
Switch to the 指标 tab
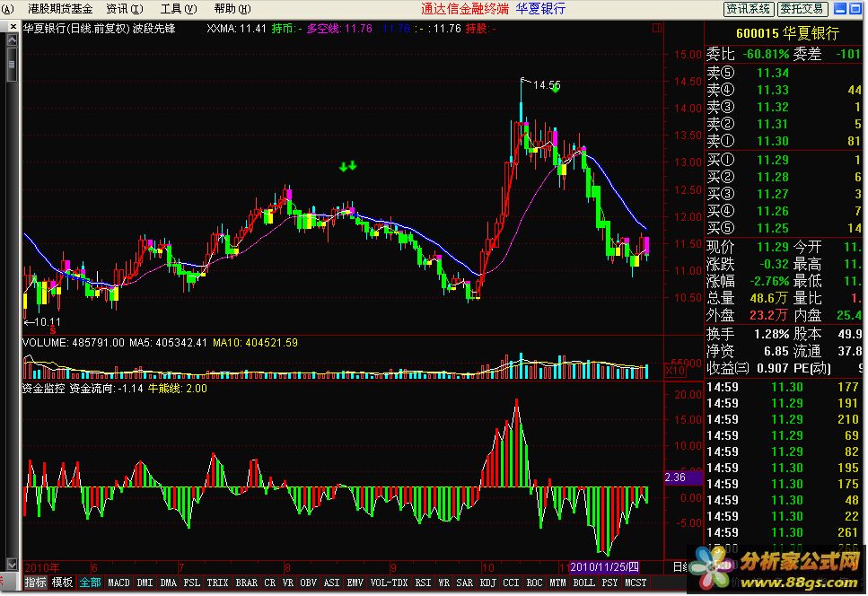[35, 583]
